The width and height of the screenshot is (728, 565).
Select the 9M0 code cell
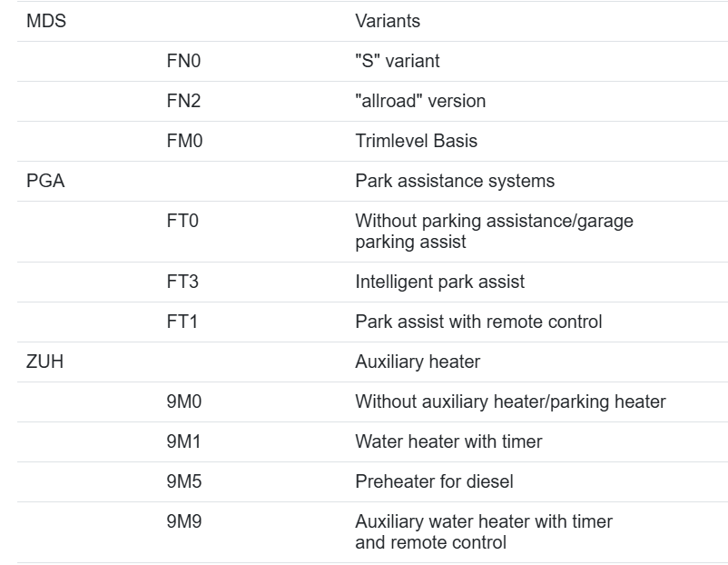(184, 401)
